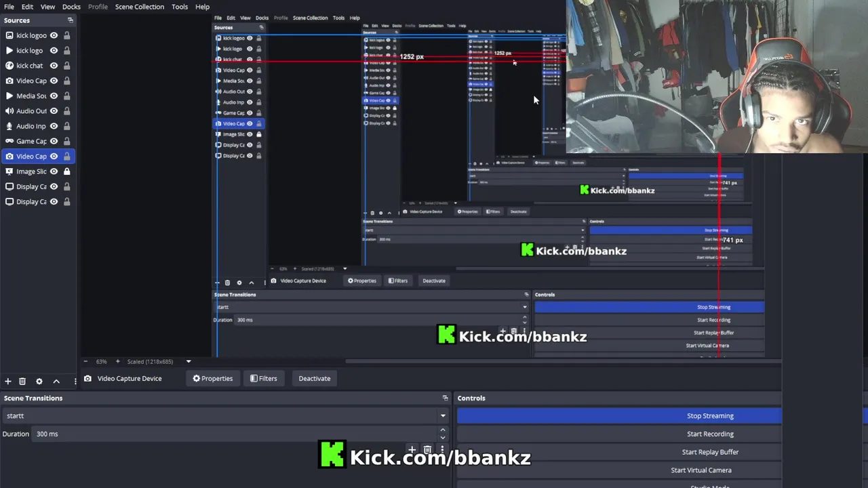This screenshot has height=488, width=868.
Task: Click the browser globe icon beside kick chat
Action: 9,66
